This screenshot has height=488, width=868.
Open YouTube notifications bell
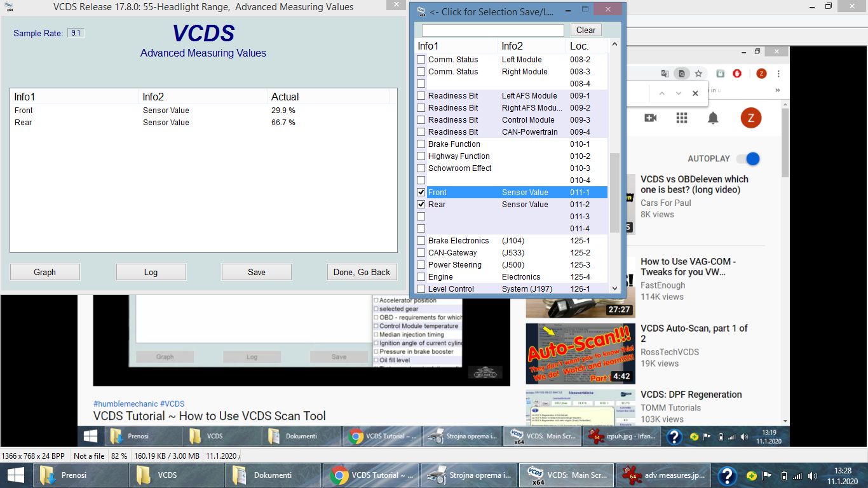tap(713, 118)
